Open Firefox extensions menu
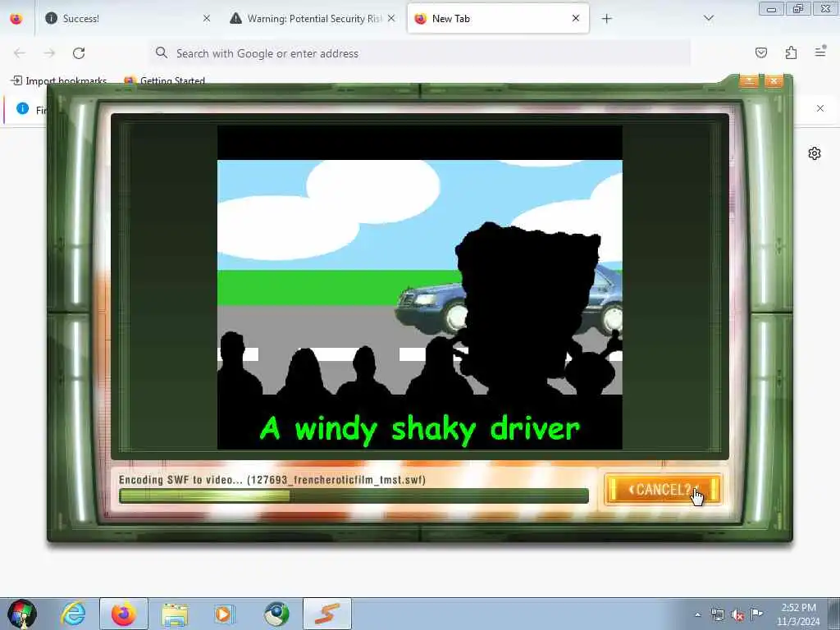840x630 pixels. coord(791,52)
